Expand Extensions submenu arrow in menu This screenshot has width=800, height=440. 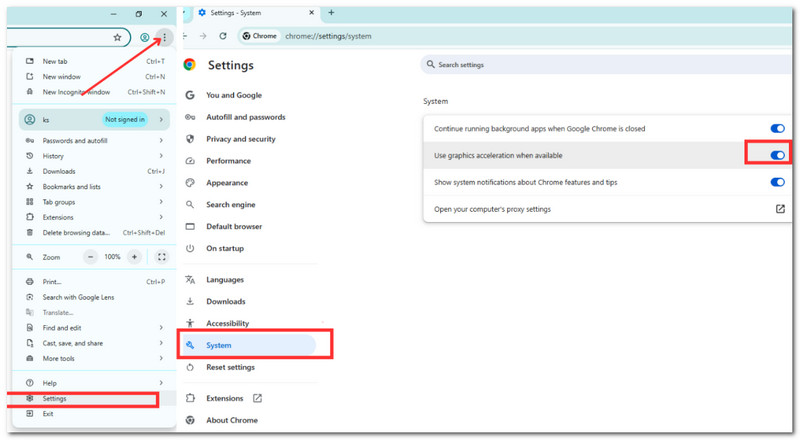161,217
